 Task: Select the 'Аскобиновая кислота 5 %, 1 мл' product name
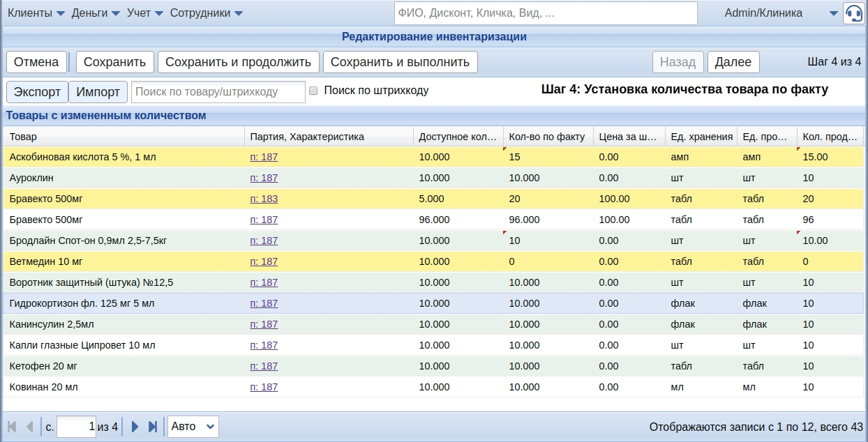click(83, 157)
